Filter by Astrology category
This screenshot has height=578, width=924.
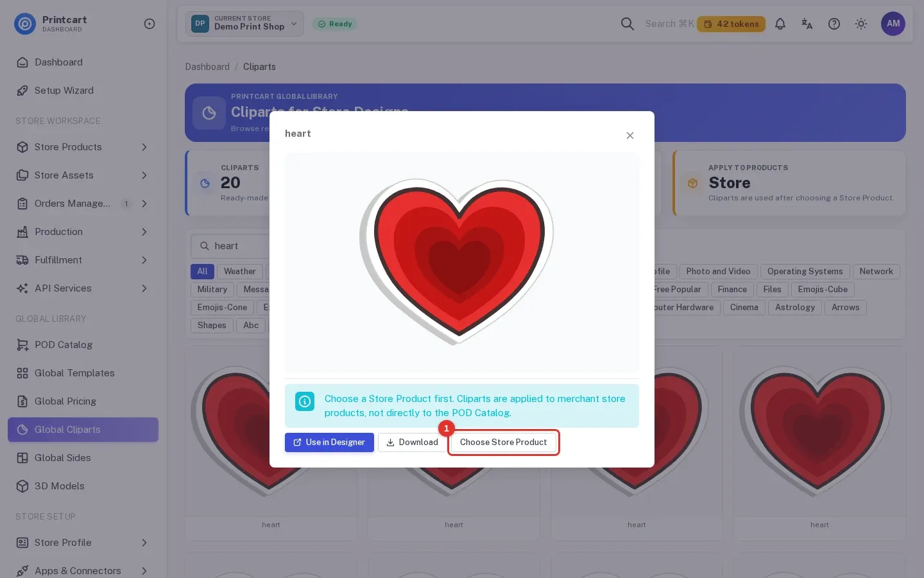point(795,308)
